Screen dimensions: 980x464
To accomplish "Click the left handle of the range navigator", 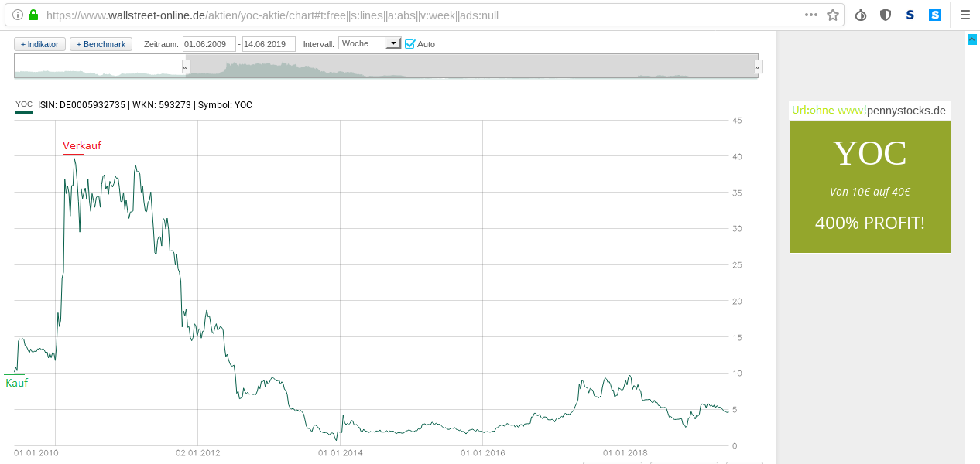I will tap(186, 67).
